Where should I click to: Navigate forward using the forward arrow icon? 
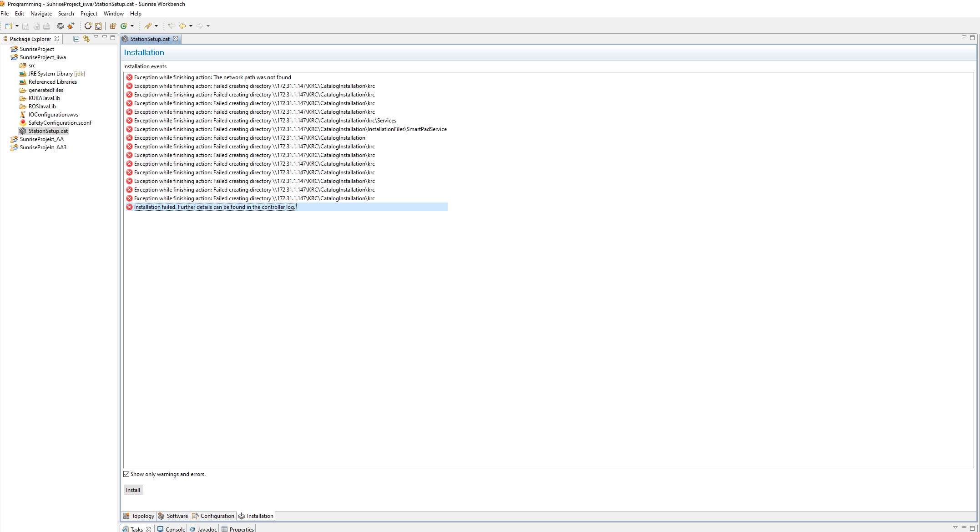[x=200, y=26]
